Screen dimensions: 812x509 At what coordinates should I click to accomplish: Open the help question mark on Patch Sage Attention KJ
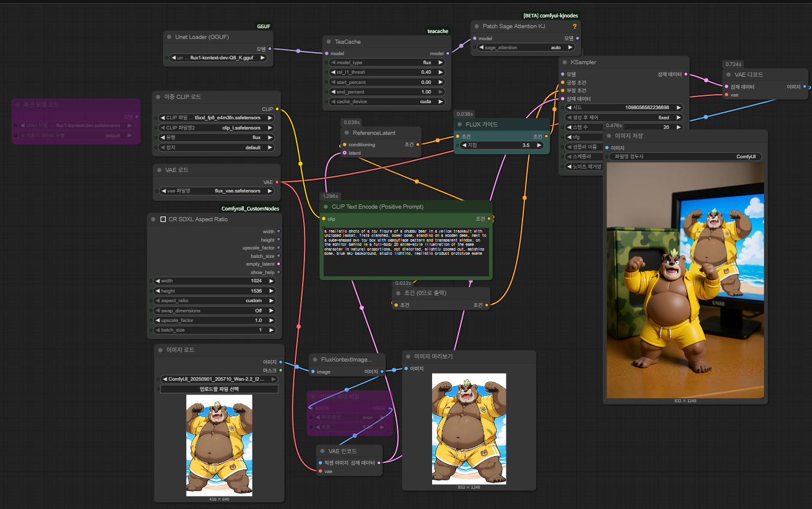pyautogui.click(x=575, y=26)
